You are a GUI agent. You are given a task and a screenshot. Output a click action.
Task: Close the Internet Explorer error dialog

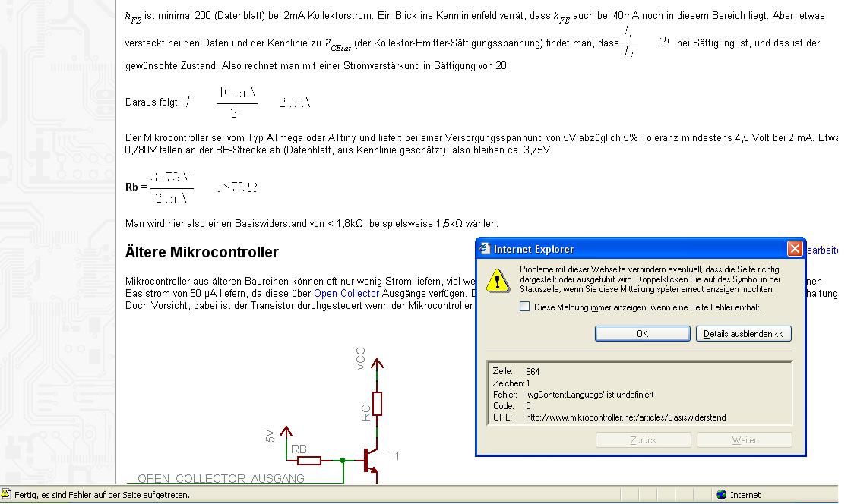point(794,249)
